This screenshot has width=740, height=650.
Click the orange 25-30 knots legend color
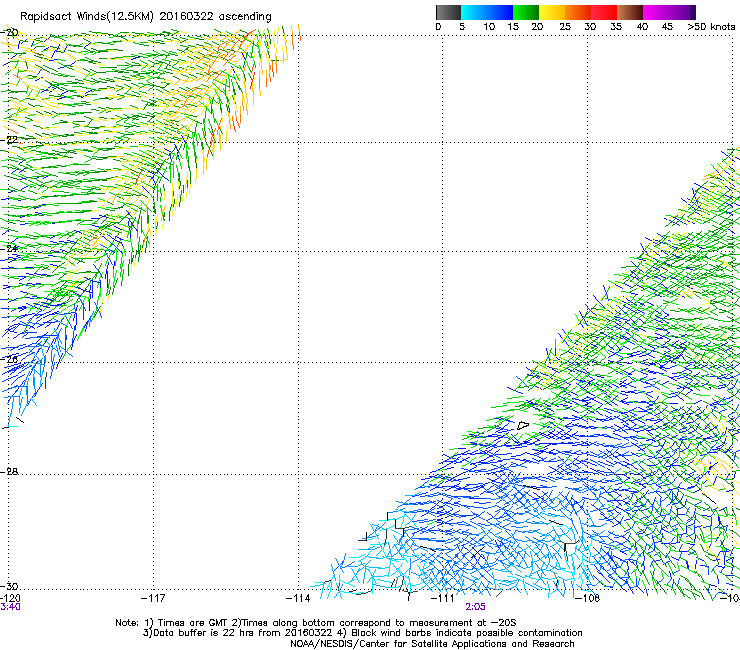[x=578, y=12]
